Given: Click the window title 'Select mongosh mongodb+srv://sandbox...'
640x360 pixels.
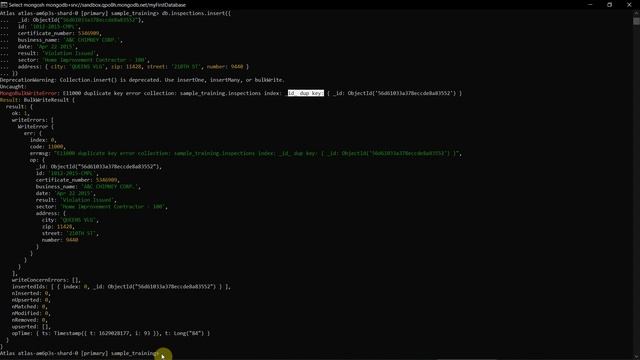Looking at the screenshot, I should (97, 5).
